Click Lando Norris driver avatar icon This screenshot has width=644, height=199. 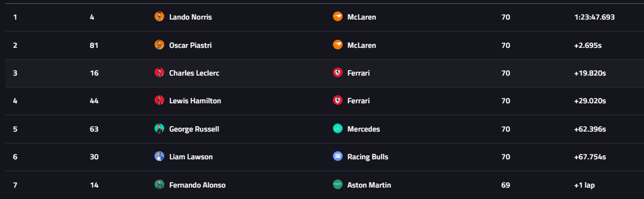click(159, 17)
